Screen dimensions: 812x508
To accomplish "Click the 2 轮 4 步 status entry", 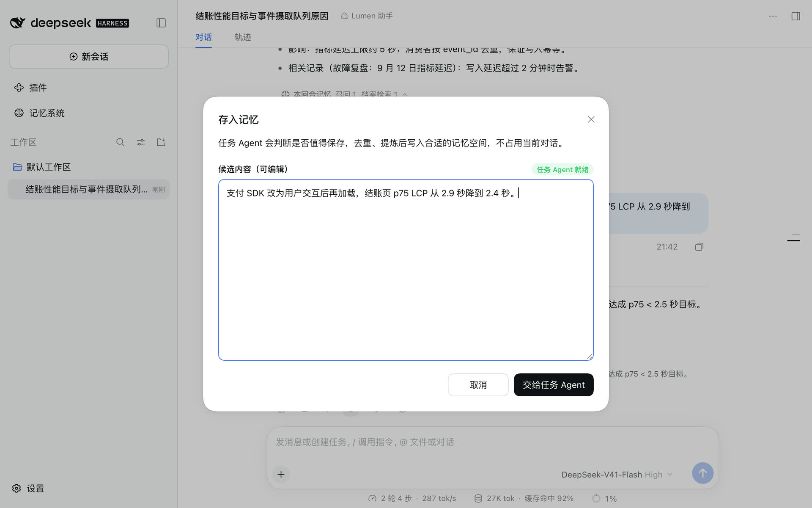I will (412, 498).
